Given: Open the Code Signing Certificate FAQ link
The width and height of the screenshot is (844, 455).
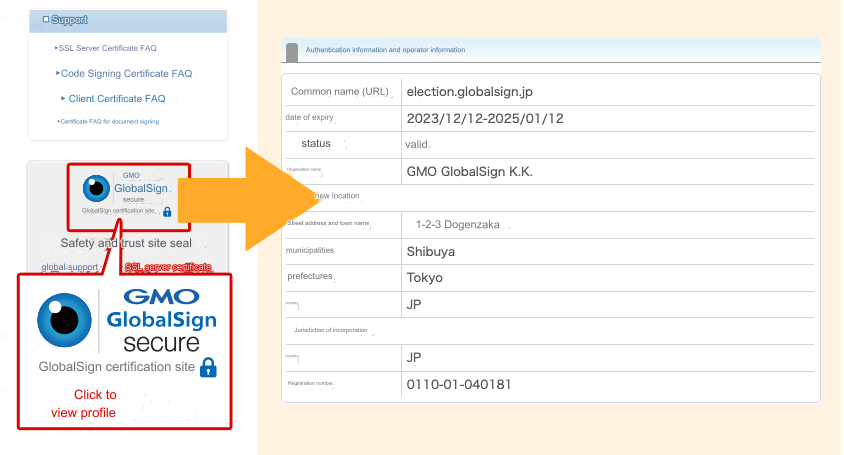Looking at the screenshot, I should (124, 73).
